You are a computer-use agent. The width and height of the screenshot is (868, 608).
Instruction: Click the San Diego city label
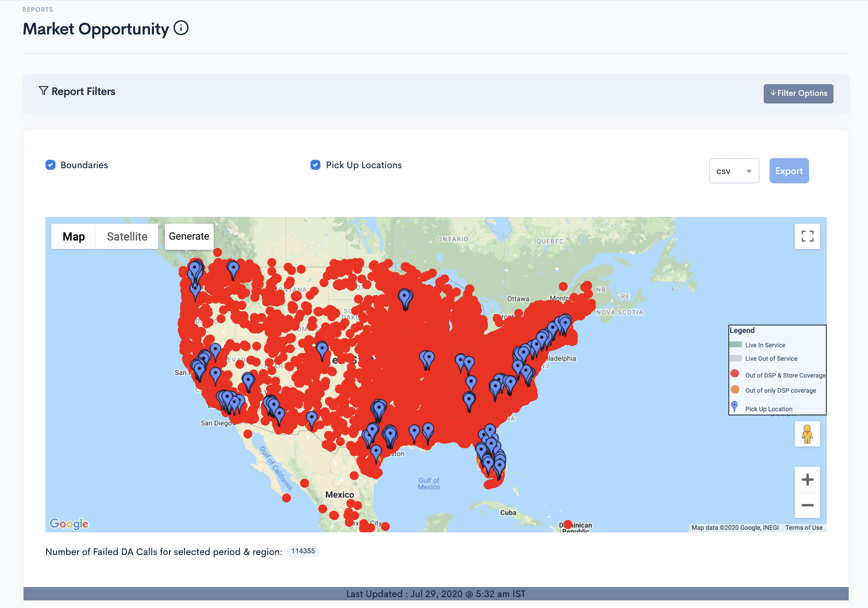coord(216,423)
